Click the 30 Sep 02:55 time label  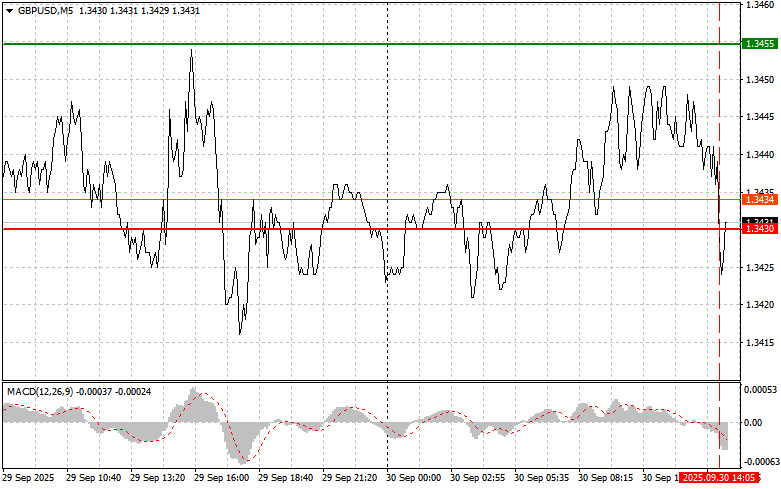[x=477, y=478]
